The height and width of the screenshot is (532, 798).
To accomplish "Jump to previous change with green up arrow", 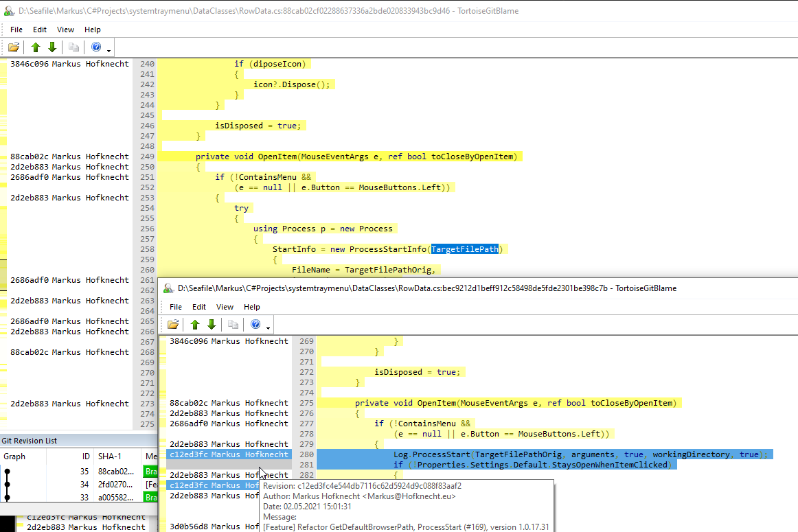I will pos(35,47).
